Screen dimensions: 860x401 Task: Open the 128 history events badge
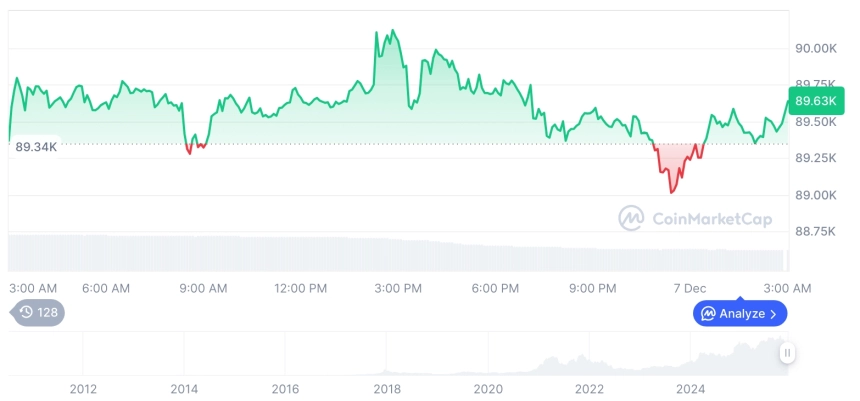(39, 312)
